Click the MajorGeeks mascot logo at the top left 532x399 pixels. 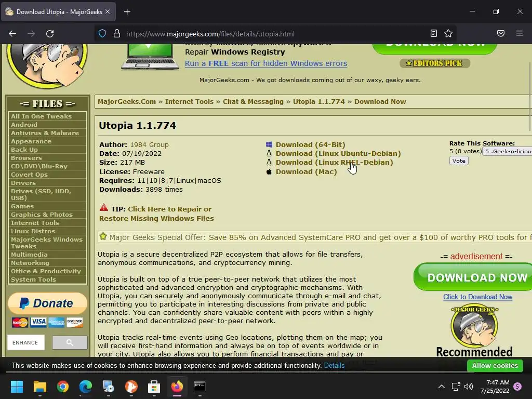click(x=47, y=65)
